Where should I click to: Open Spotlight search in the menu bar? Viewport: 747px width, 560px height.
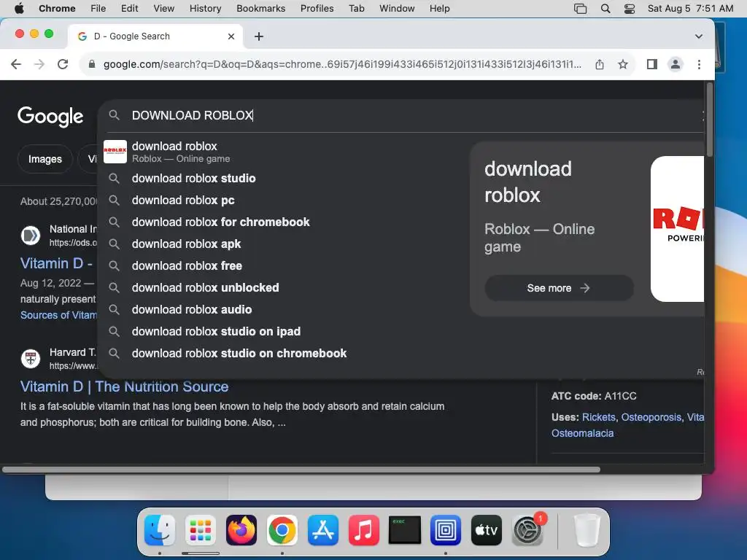pyautogui.click(x=605, y=9)
